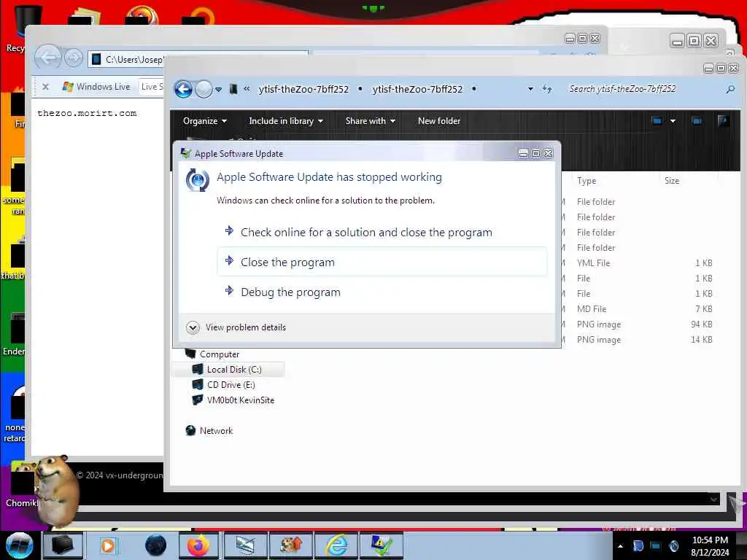Viewport: 747px width, 560px height.
Task: Click the Change your view icon
Action: coord(657,121)
